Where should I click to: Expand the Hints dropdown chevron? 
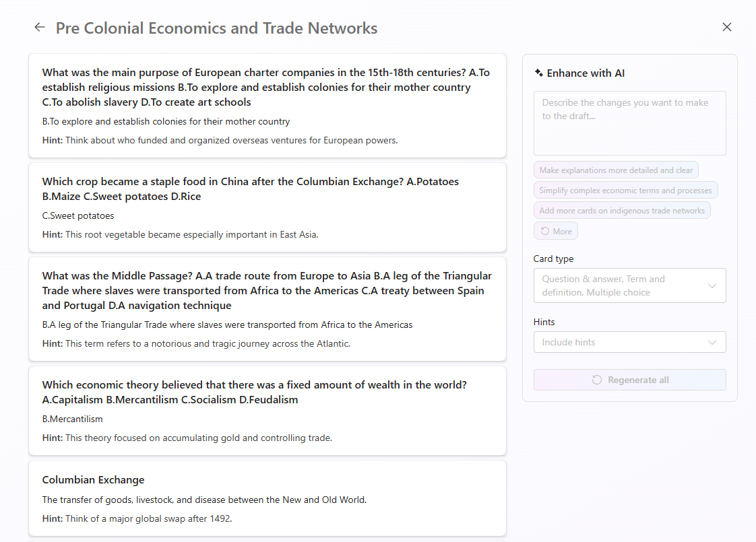712,342
